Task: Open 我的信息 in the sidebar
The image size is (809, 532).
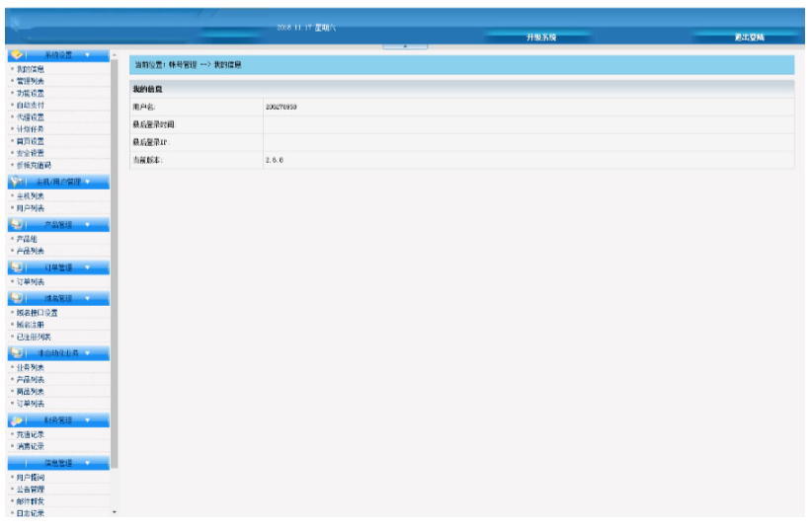Action: click(31, 69)
